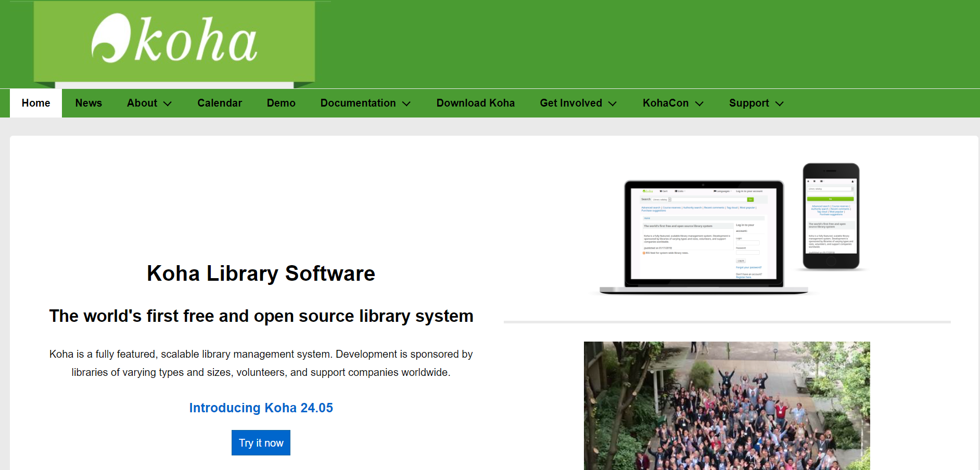Click the laptop screenshot image
980x470 pixels.
[x=704, y=238]
